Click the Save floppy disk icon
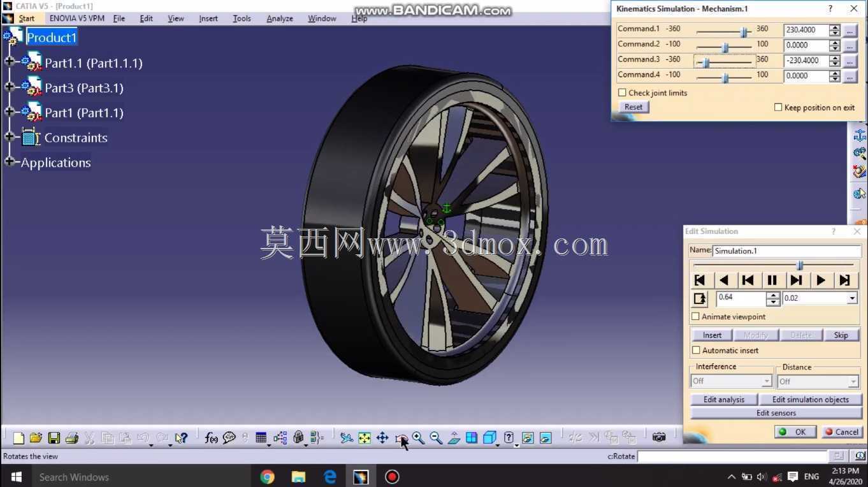The height and width of the screenshot is (487, 868). pos(54,438)
